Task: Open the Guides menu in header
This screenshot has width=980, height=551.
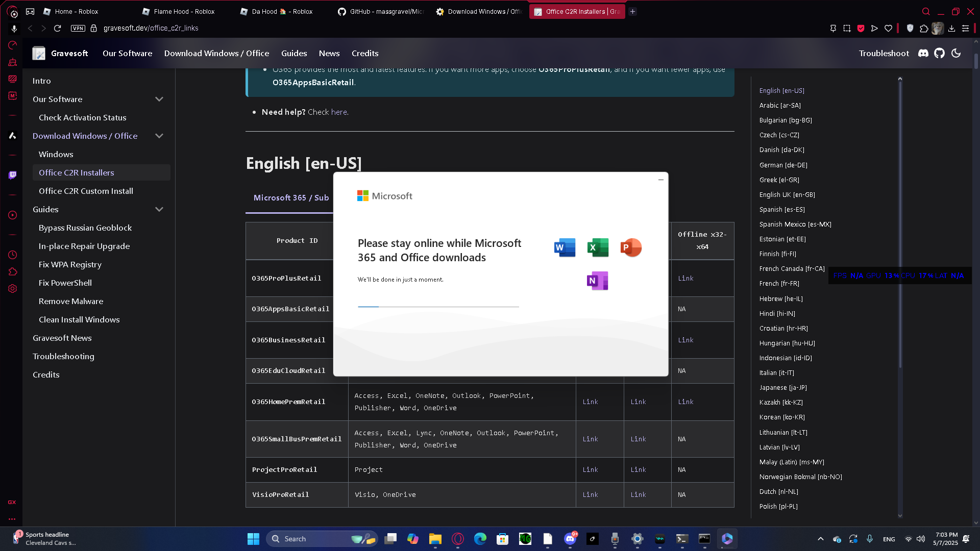Action: [294, 53]
